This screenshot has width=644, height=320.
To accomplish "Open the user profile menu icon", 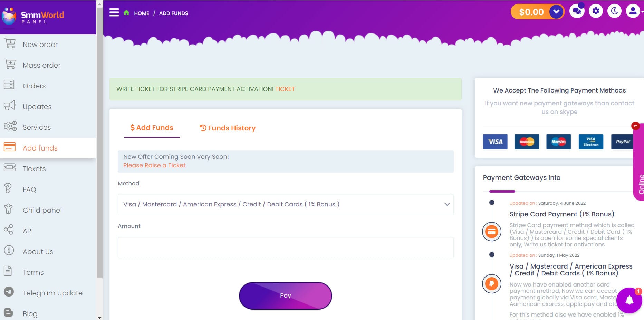I will tap(633, 11).
